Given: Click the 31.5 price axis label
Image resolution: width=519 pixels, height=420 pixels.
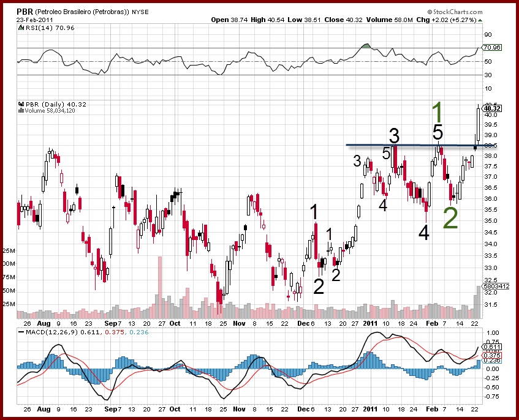Looking at the screenshot, I should pyautogui.click(x=491, y=305).
